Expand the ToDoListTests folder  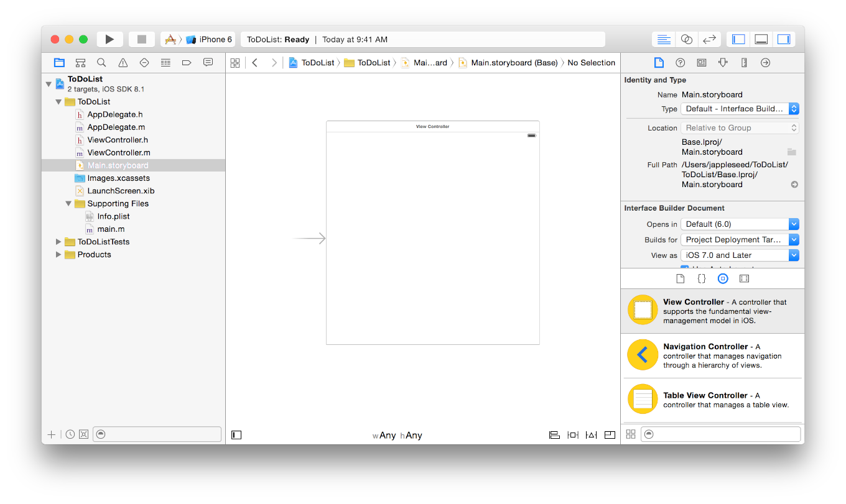[x=58, y=242]
